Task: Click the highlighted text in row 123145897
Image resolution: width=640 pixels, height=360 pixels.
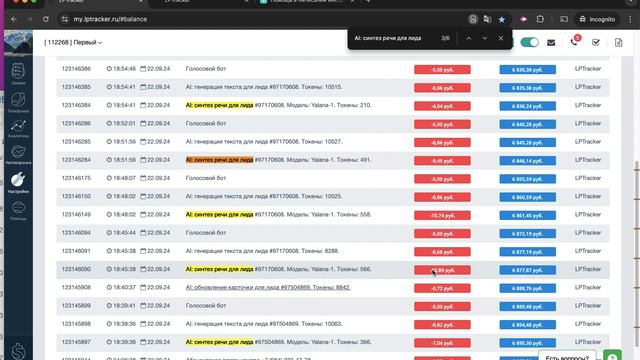Action: pos(220,342)
